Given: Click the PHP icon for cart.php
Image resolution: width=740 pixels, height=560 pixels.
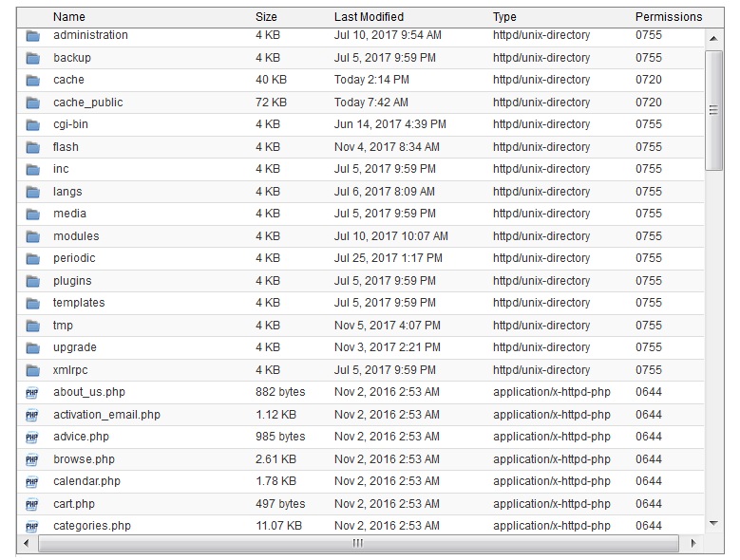Looking at the screenshot, I should [x=32, y=504].
